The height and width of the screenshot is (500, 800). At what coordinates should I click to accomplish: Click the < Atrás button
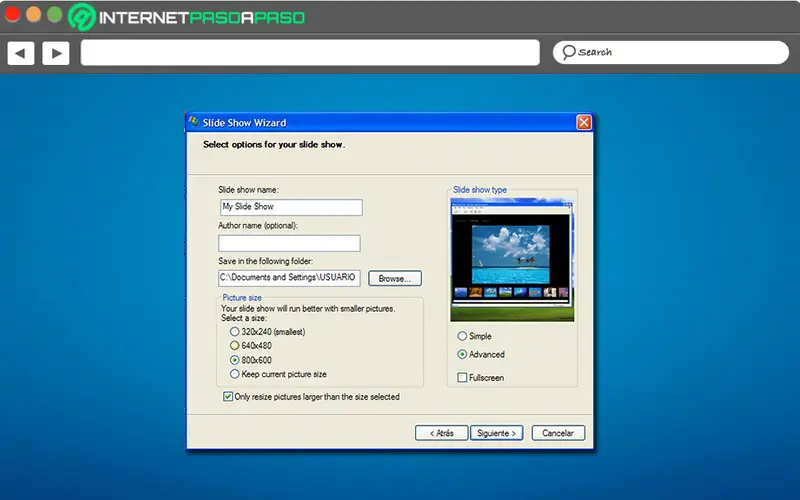(441, 433)
